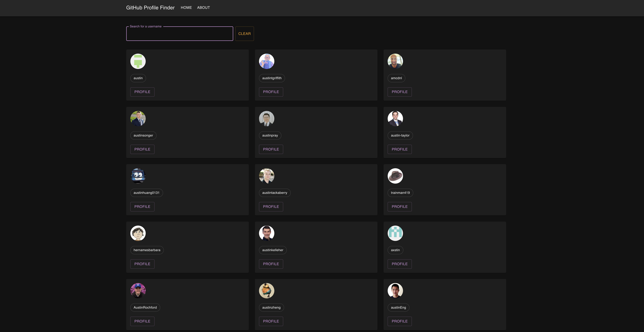The width and height of the screenshot is (644, 332).
Task: Click austinzheng's bird avatar
Action: (x=267, y=291)
